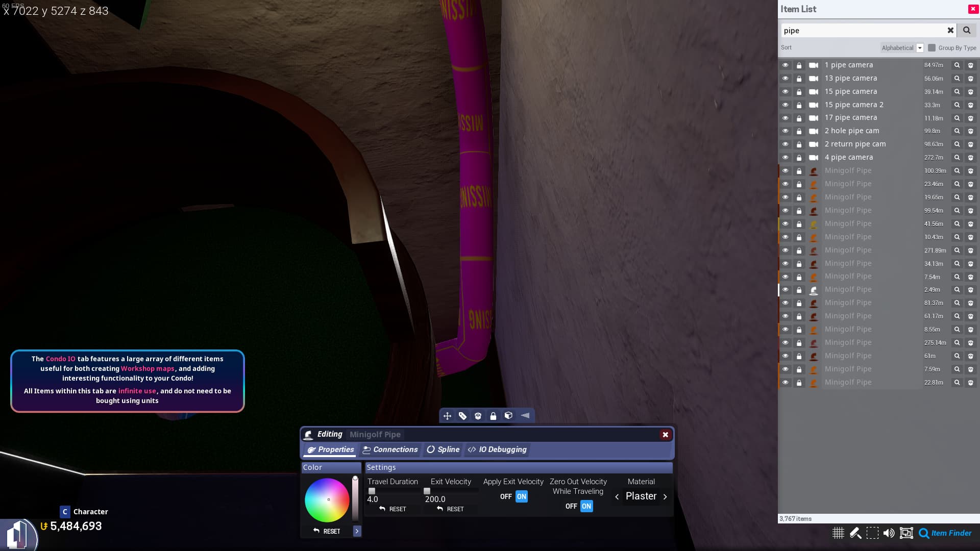Select the move gizmo tool icon
Viewport: 980px width, 551px height.
tap(447, 416)
